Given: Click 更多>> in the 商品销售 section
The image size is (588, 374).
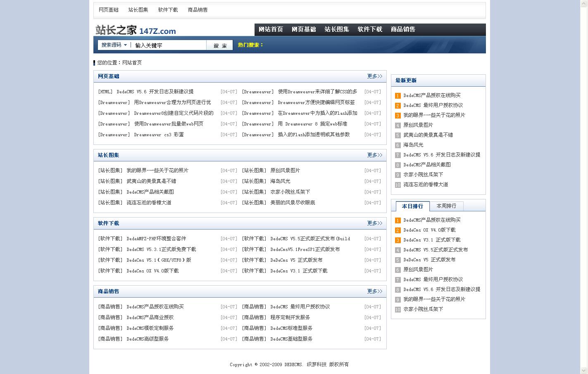Looking at the screenshot, I should pyautogui.click(x=375, y=291).
